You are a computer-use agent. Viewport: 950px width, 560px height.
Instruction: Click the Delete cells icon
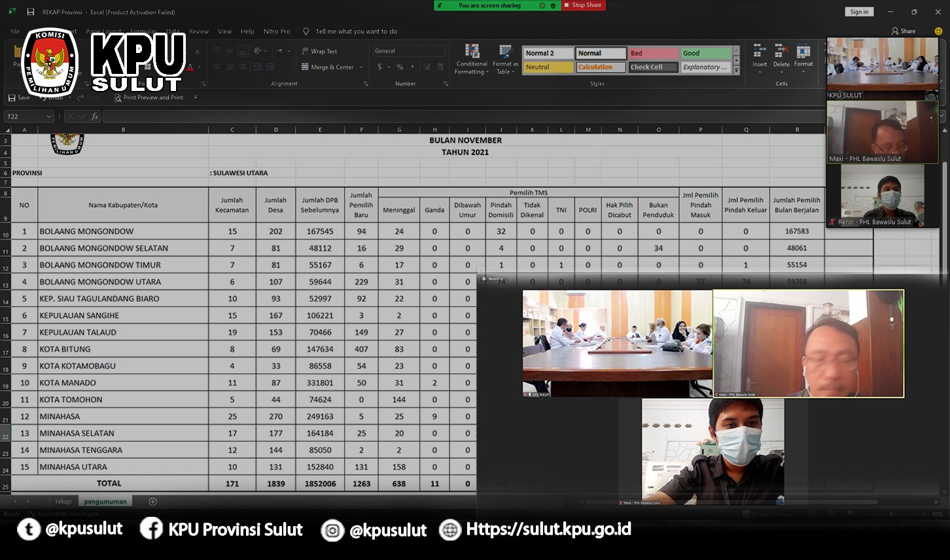pyautogui.click(x=781, y=52)
